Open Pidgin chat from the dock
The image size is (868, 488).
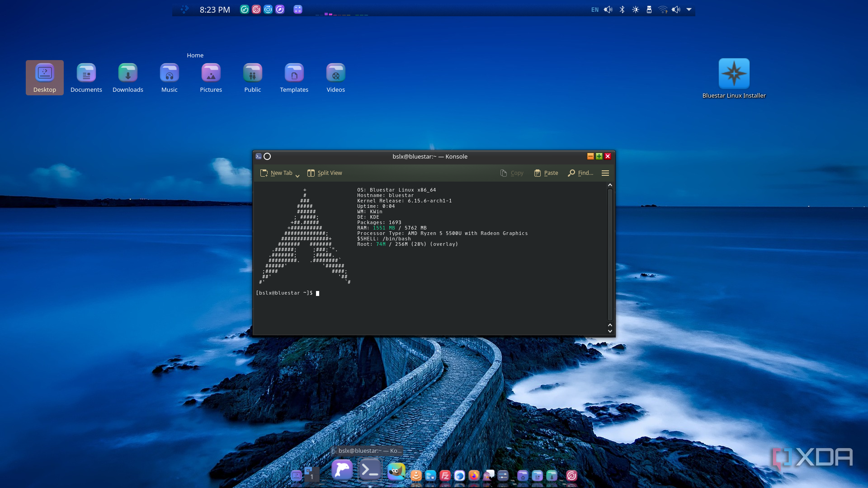pos(488,475)
